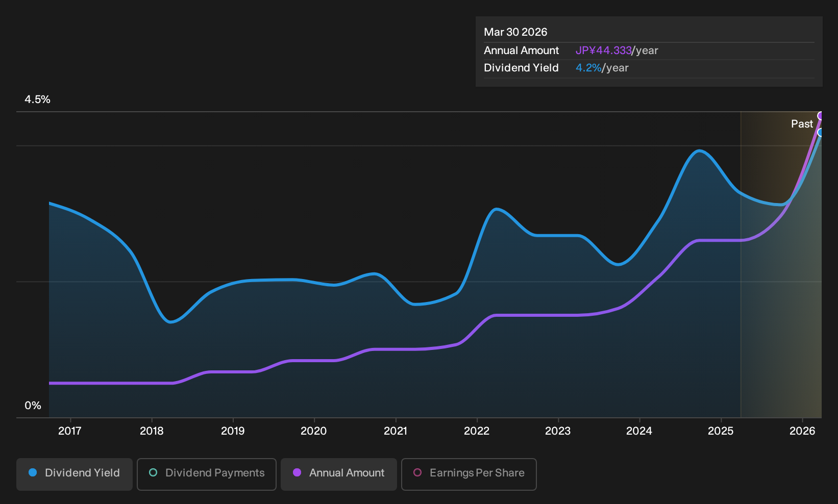
Task: Select the purple Annual Amount endpoint marker
Action: pyautogui.click(x=821, y=116)
